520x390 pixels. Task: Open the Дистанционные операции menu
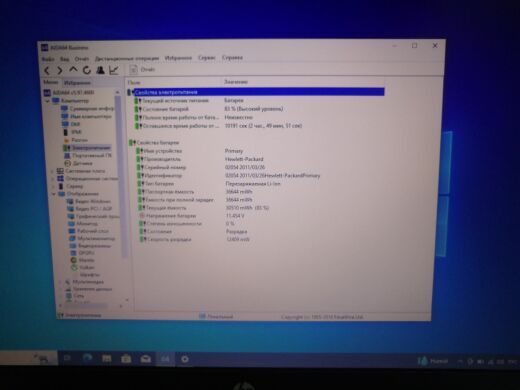(x=127, y=58)
